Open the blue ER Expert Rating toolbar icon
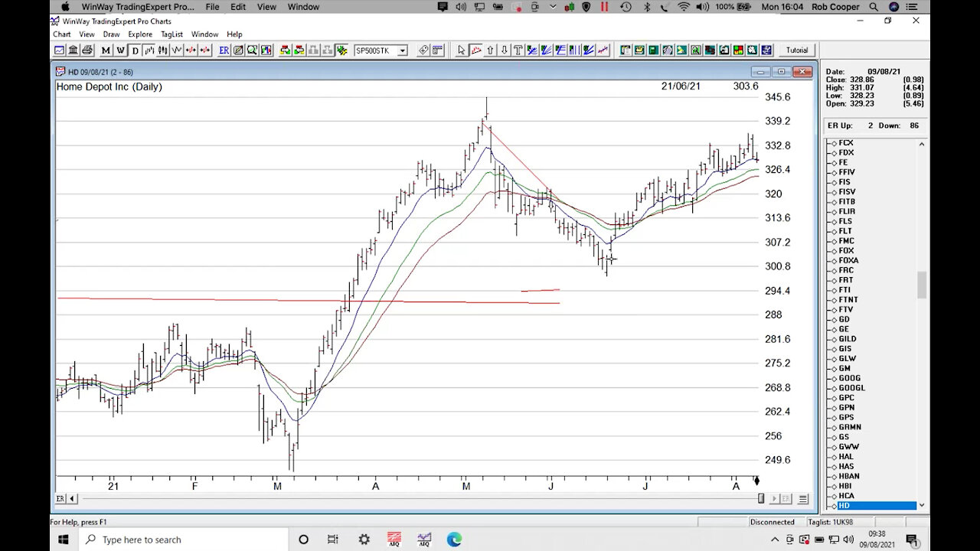Screen dimensions: 980x551 pos(224,51)
